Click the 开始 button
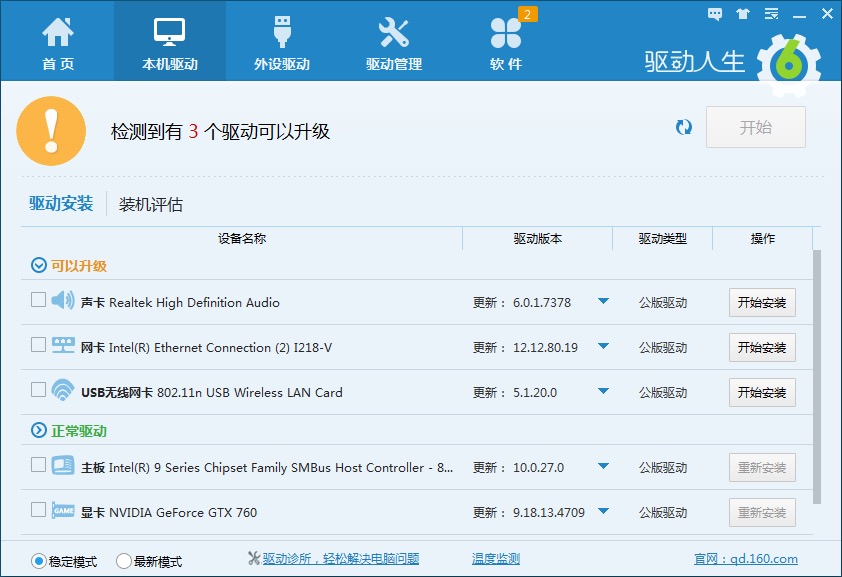Image resolution: width=842 pixels, height=577 pixels. [x=756, y=127]
